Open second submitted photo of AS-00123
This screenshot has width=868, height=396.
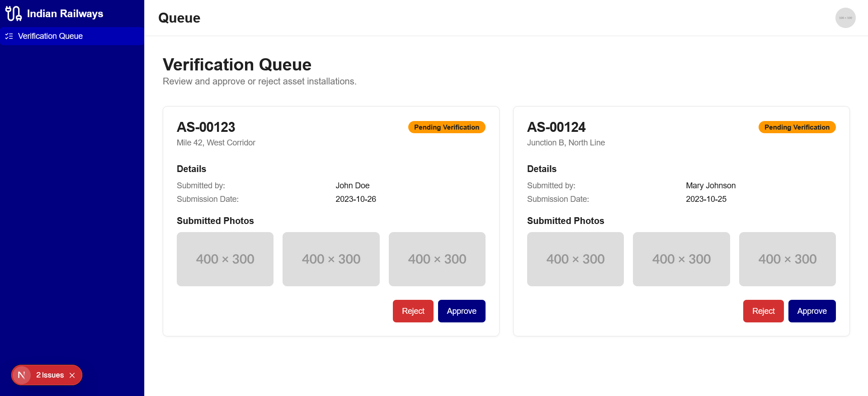331,259
